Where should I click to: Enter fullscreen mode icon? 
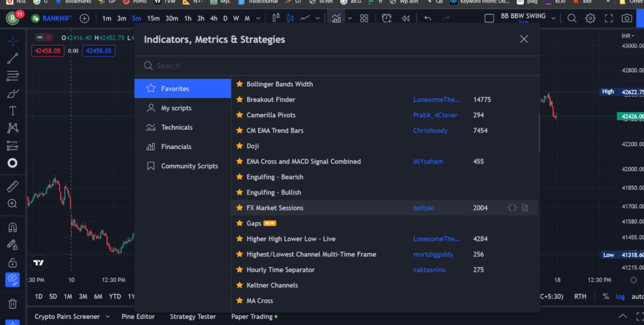[608, 18]
